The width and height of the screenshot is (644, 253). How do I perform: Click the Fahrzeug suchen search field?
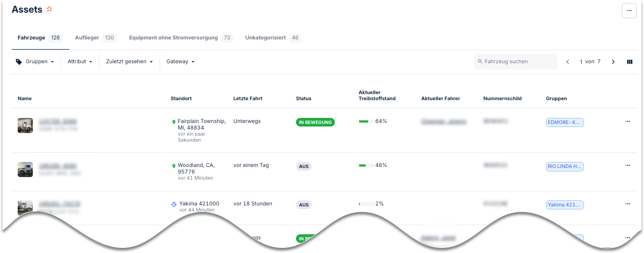pyautogui.click(x=516, y=62)
